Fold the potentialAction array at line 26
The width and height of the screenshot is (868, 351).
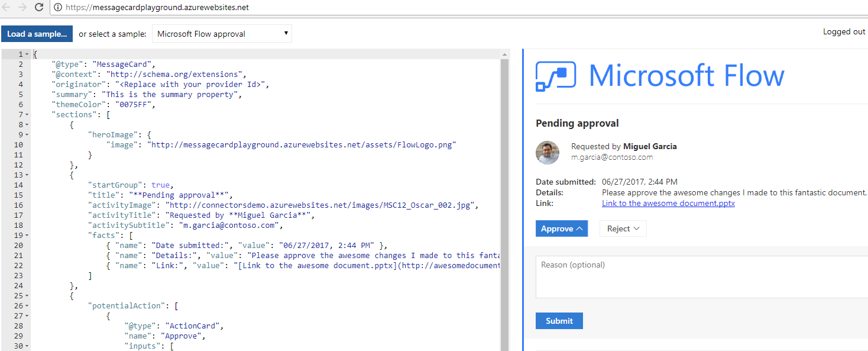point(27,306)
